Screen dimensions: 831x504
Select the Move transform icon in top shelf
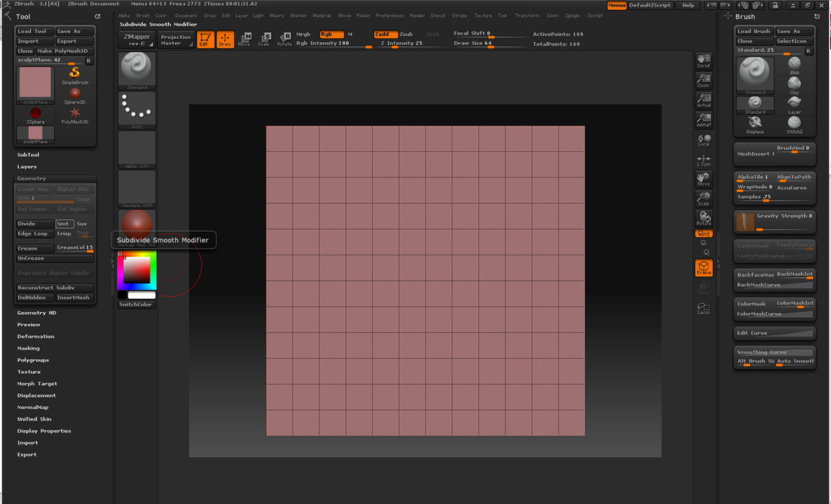point(244,40)
